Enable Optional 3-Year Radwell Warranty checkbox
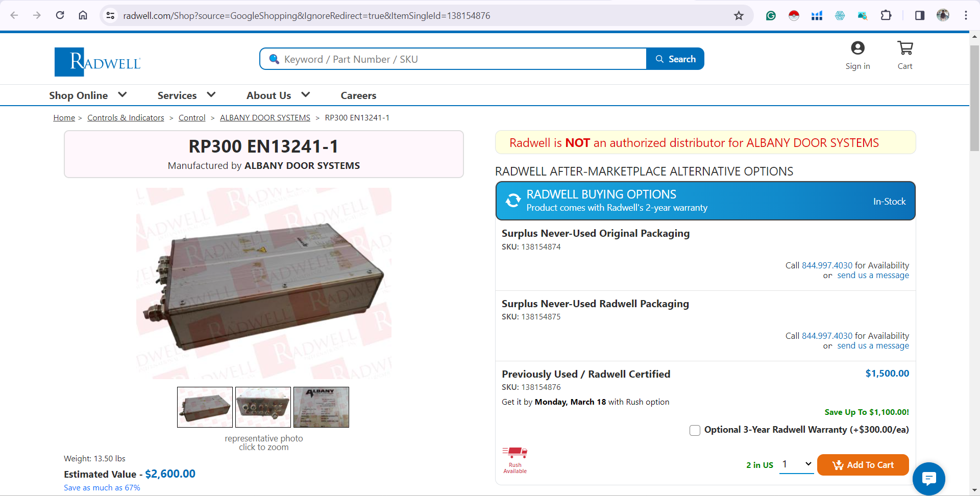Screen dimensions: 980x496 (x=695, y=430)
